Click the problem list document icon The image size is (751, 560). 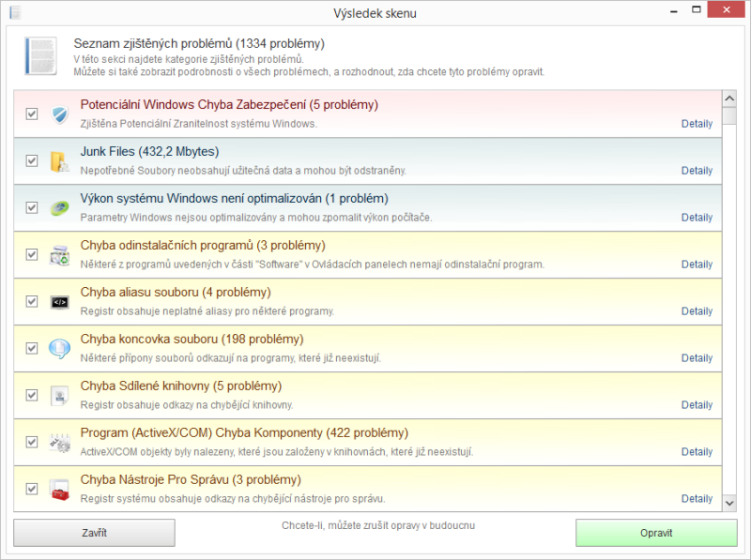tap(39, 56)
